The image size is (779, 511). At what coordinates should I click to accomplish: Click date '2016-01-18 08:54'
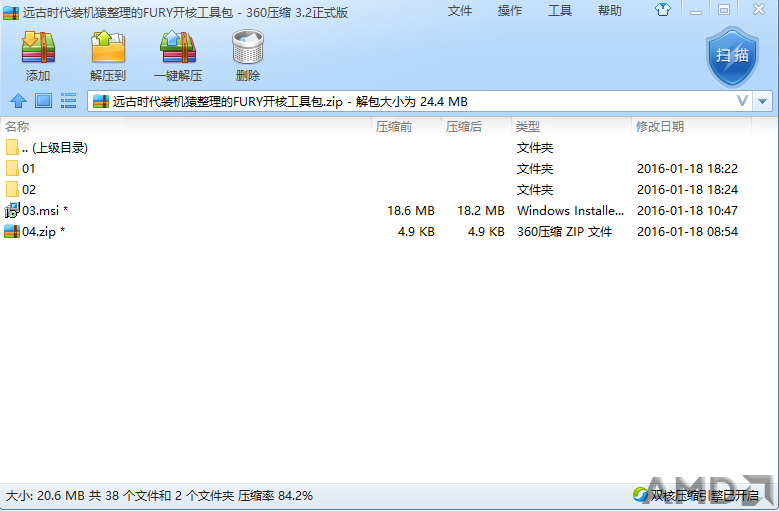688,231
